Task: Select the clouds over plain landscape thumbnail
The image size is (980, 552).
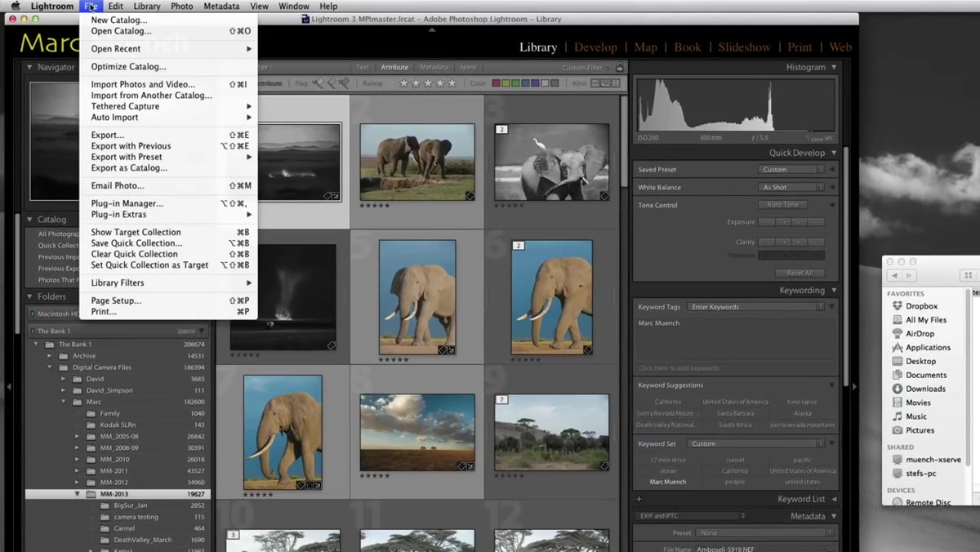Action: tap(417, 432)
